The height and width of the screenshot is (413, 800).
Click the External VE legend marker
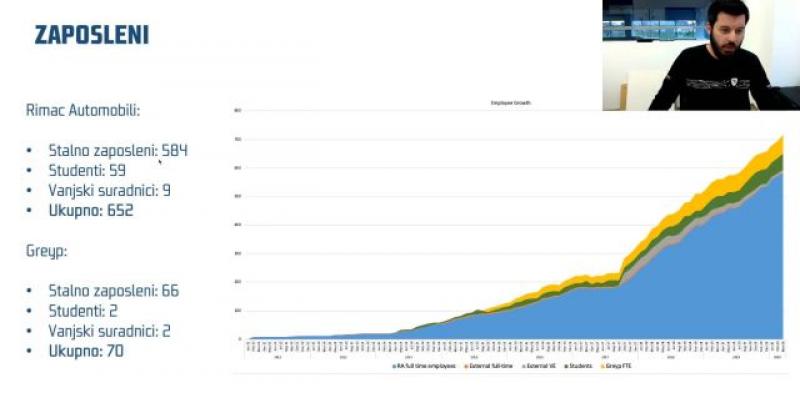tap(522, 366)
